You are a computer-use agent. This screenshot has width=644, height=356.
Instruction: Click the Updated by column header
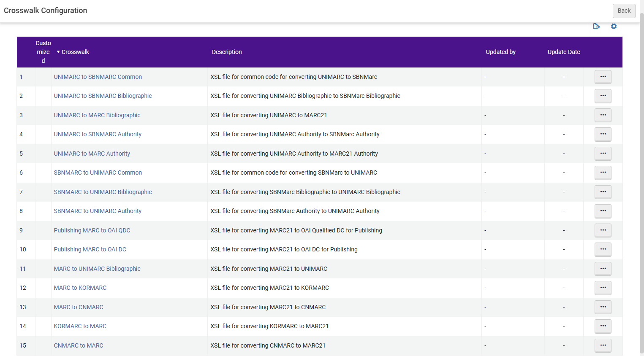500,52
